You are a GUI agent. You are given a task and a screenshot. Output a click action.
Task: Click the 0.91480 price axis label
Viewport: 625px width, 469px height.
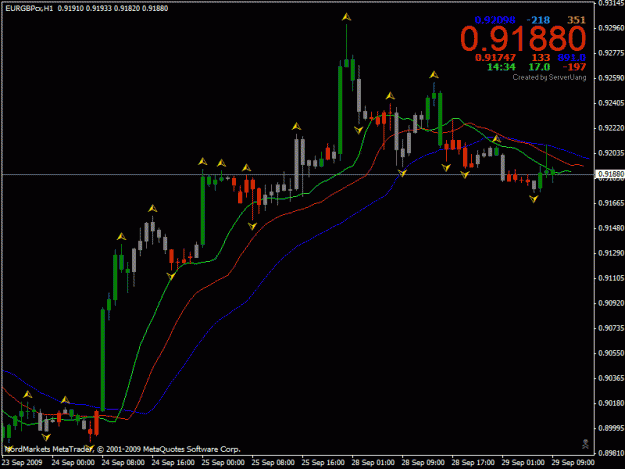[611, 228]
